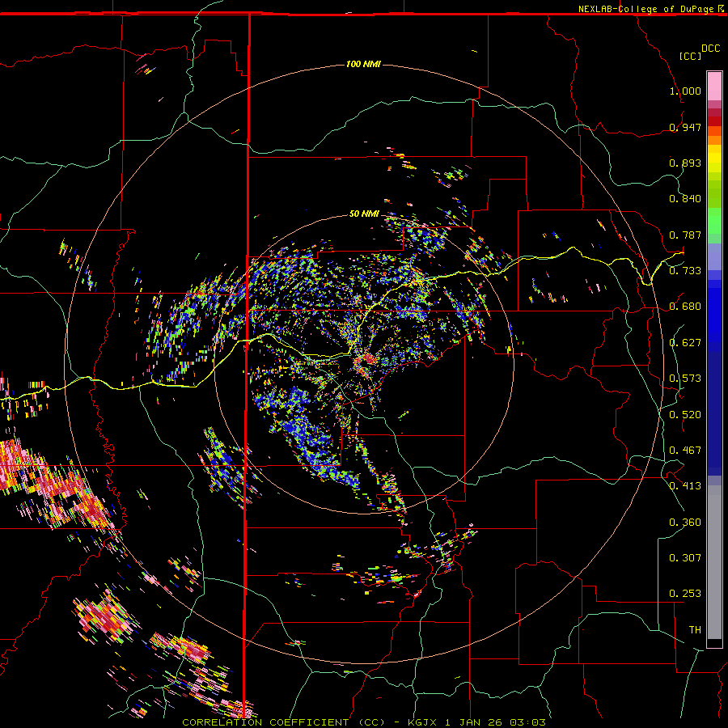
Task: Click the 0.307 color scale value
Action: (x=685, y=558)
